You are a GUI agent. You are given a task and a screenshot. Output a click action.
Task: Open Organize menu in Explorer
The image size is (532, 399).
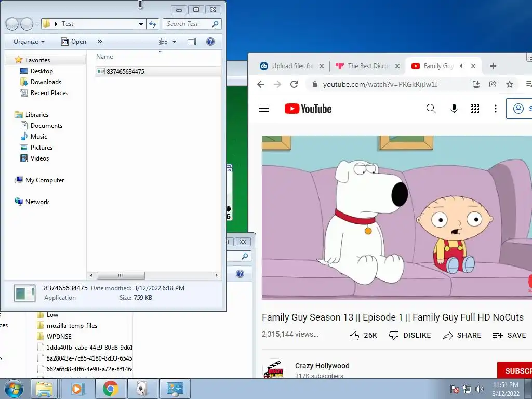29,42
